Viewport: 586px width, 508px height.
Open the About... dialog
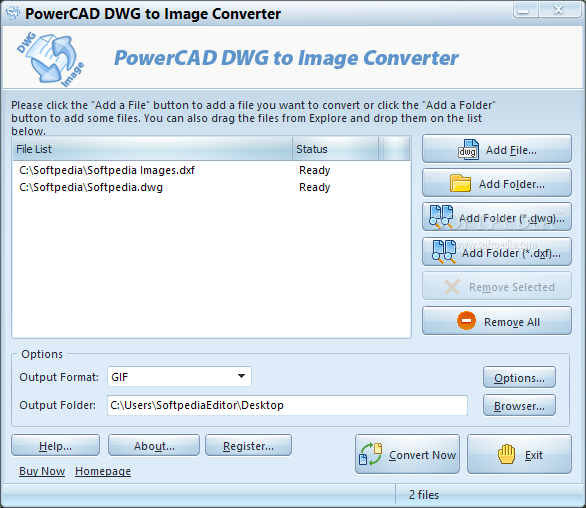pyautogui.click(x=154, y=445)
